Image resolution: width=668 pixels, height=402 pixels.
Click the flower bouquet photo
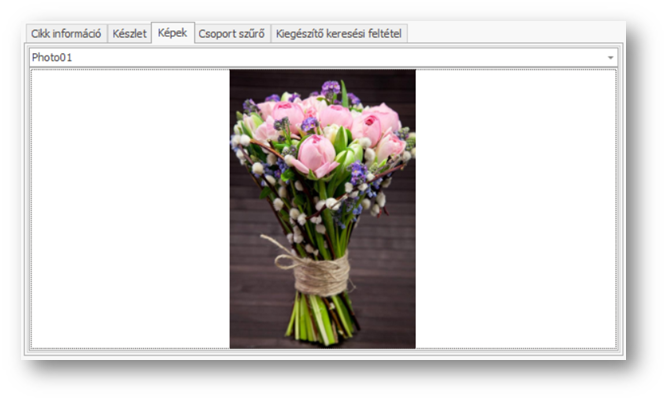pyautogui.click(x=322, y=208)
